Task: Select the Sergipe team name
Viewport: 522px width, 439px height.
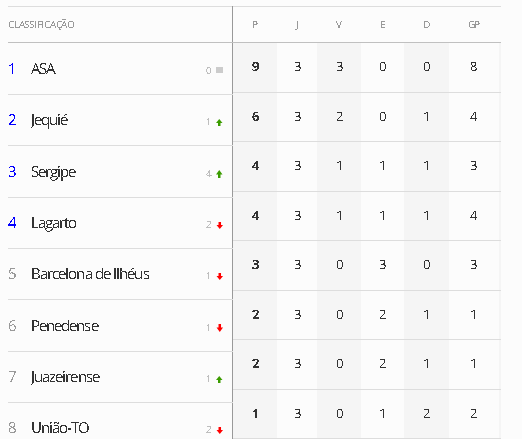Action: tap(53, 172)
